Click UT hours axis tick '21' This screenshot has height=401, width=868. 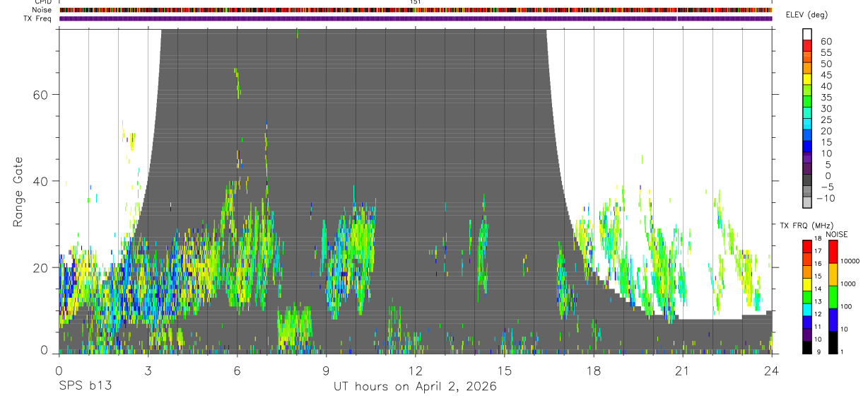coord(682,370)
